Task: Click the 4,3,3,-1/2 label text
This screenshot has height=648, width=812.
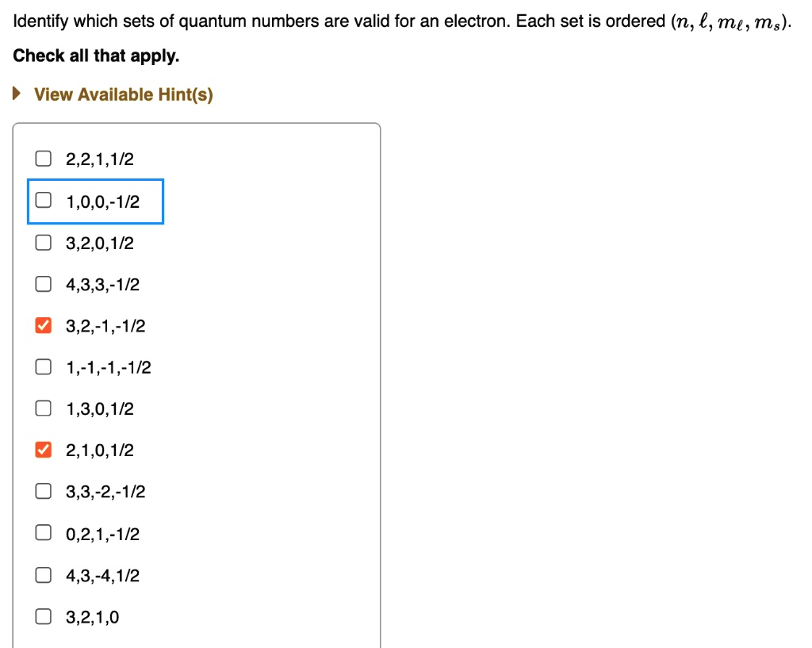Action: 102,285
